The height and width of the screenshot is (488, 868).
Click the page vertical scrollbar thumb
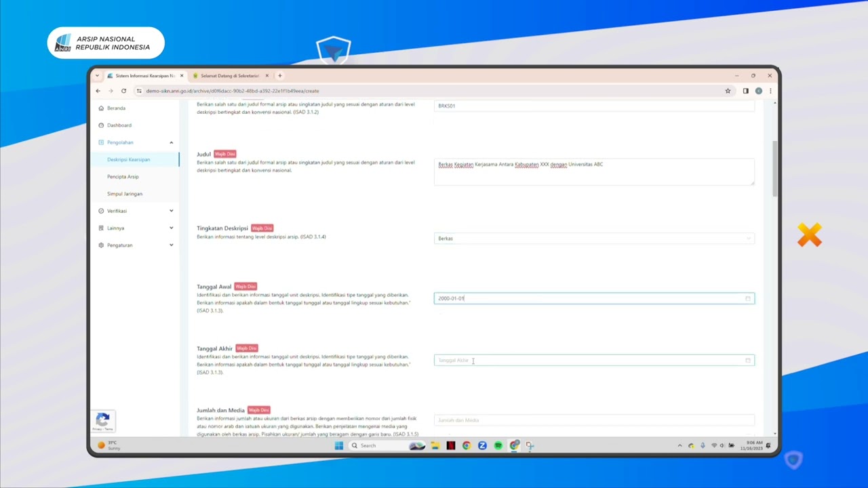pyautogui.click(x=776, y=169)
